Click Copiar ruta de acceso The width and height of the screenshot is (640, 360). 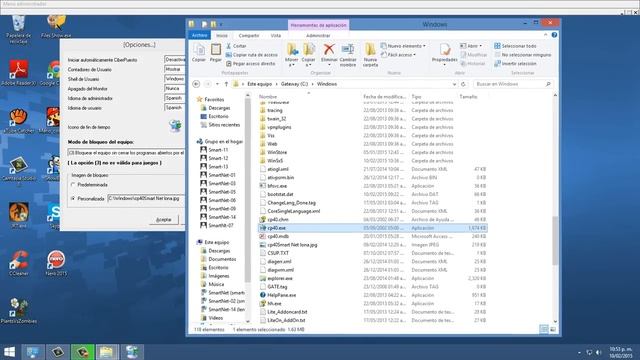pos(252,55)
